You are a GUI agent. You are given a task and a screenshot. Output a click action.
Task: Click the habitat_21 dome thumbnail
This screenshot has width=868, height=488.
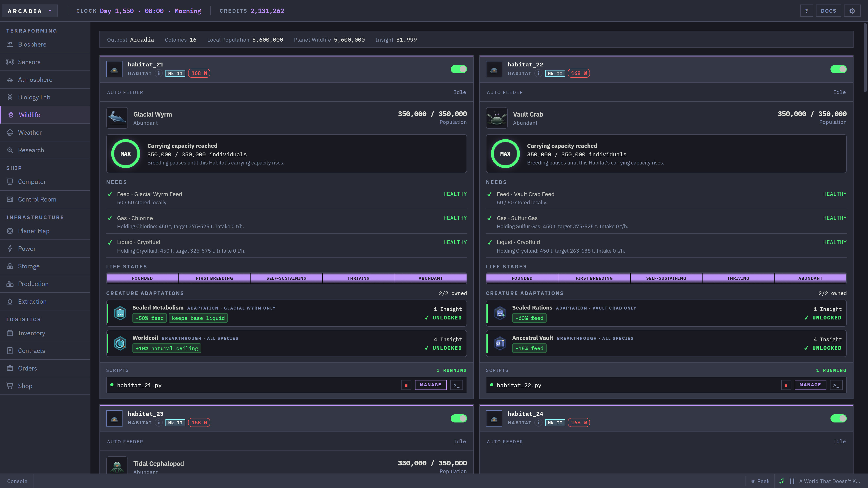(x=114, y=69)
